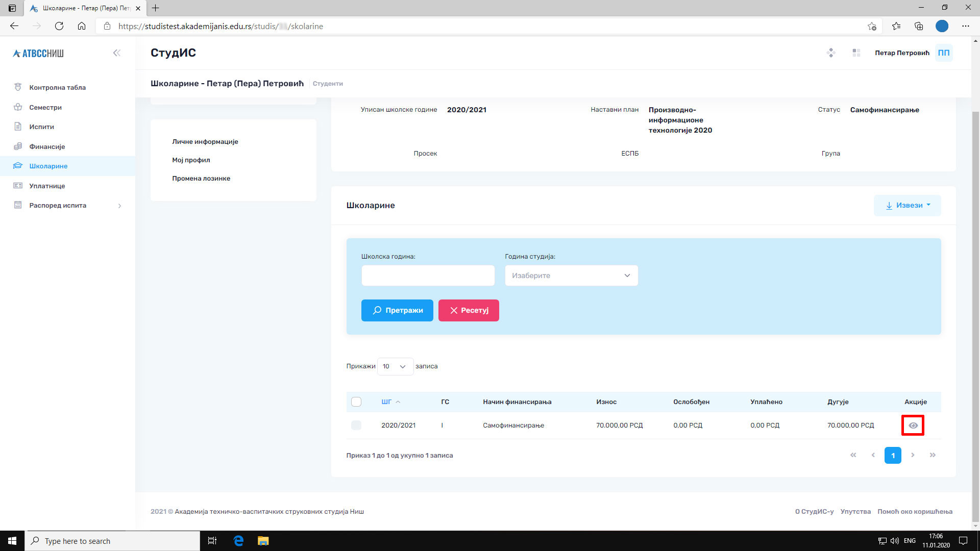Go to next page arrow
The image size is (980, 551).
point(913,455)
